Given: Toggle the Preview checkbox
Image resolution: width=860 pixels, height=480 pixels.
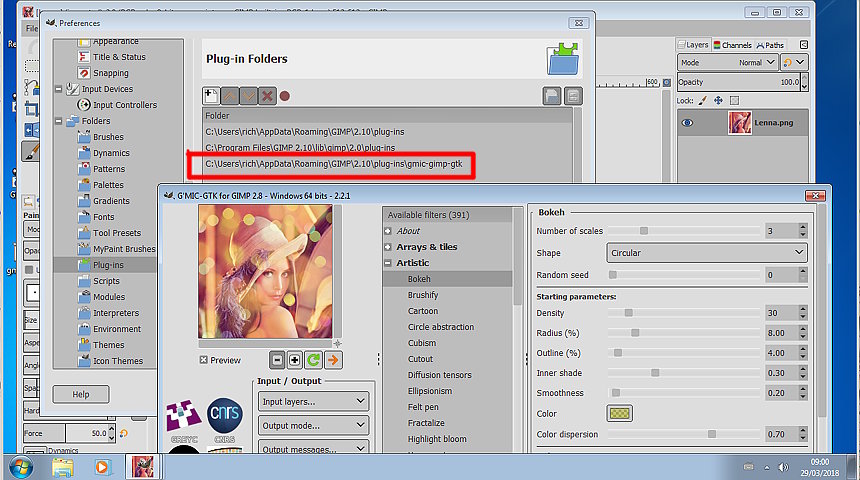Looking at the screenshot, I should coord(203,360).
